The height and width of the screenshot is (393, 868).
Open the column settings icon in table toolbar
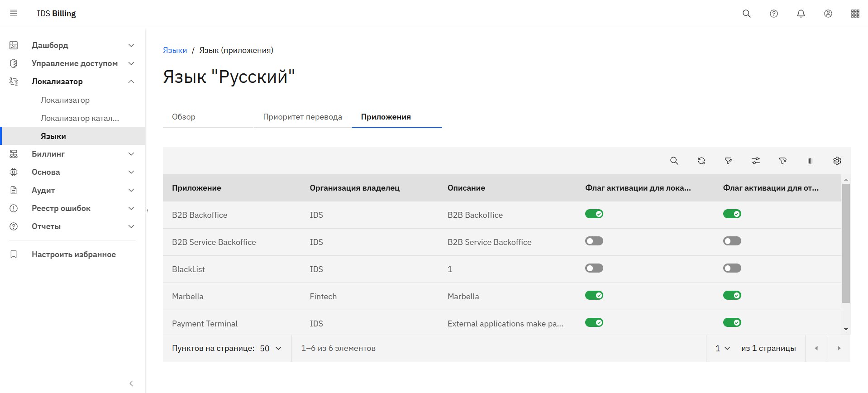click(x=810, y=161)
